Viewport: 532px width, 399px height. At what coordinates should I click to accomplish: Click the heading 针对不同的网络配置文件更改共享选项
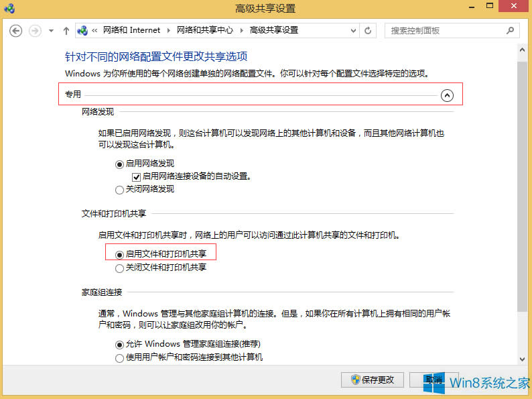[x=156, y=56]
